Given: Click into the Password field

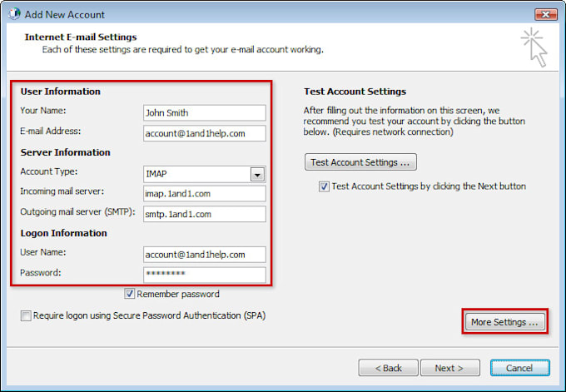Looking at the screenshot, I should [x=204, y=275].
